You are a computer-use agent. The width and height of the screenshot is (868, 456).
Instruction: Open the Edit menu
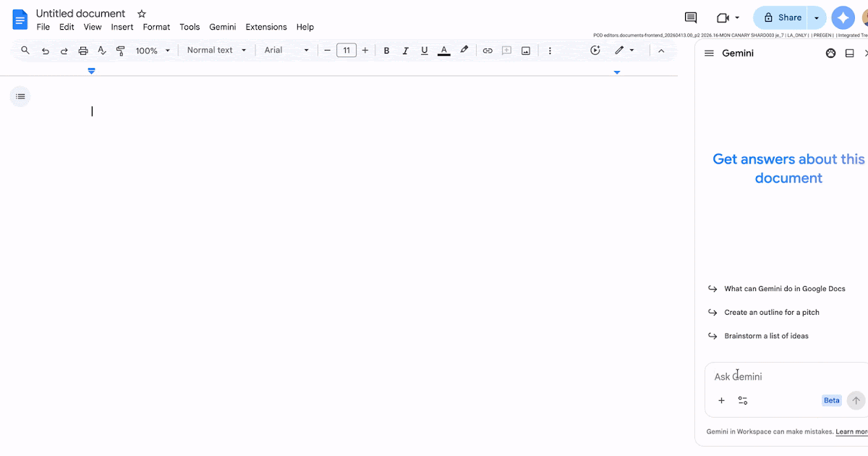(x=67, y=27)
